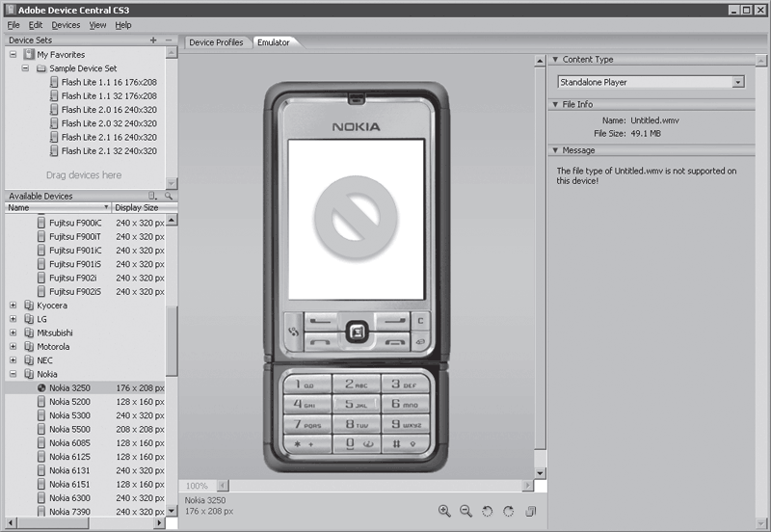The height and width of the screenshot is (532, 771).
Task: Click the hash key on phone keypad
Action: pyautogui.click(x=406, y=444)
